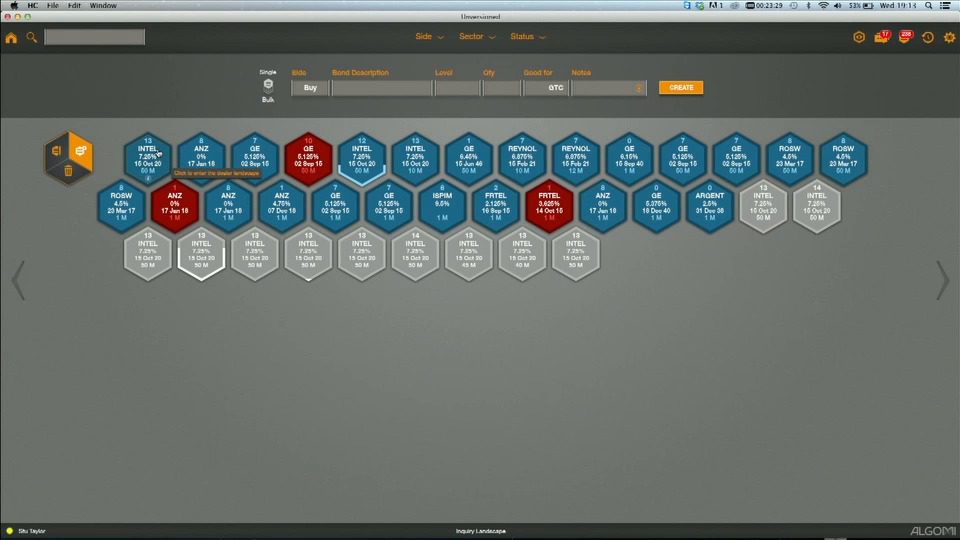Image resolution: width=960 pixels, height=540 pixels.
Task: Select the ISPIM 9.5% hexagon
Action: (x=442, y=206)
